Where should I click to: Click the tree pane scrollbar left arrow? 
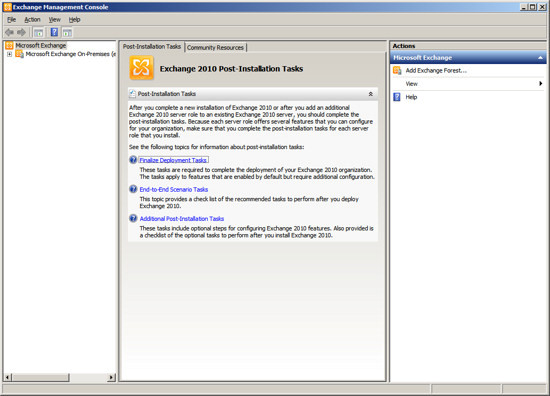point(7,377)
